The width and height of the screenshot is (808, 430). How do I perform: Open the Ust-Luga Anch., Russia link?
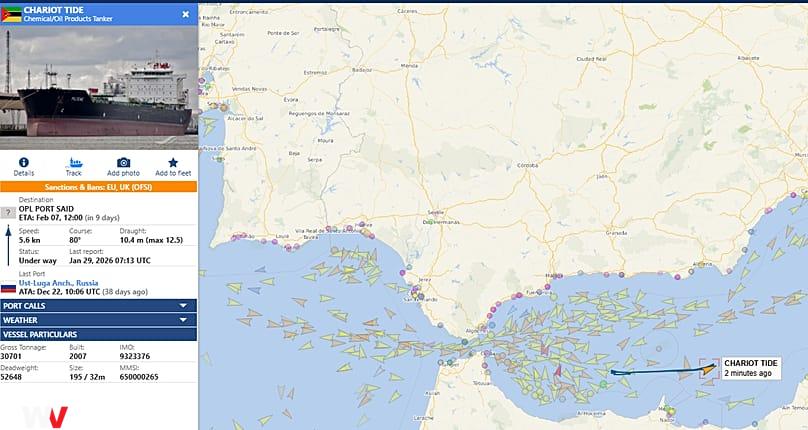(x=58, y=283)
